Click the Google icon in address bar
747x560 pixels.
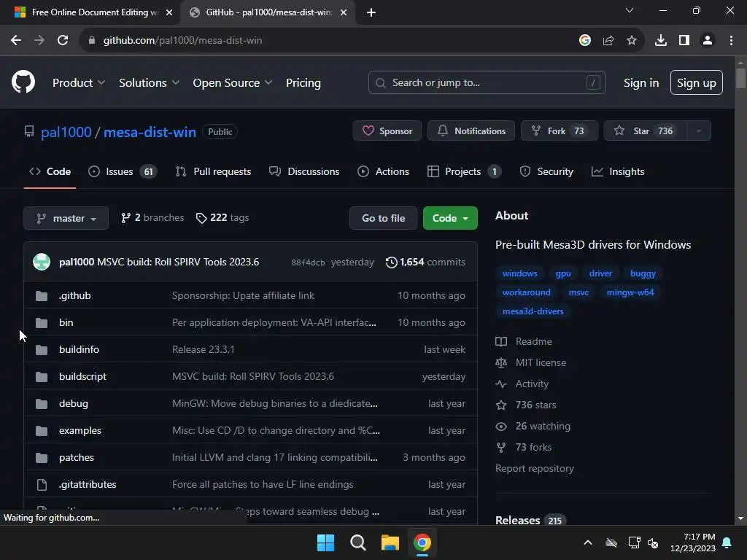[x=584, y=41]
